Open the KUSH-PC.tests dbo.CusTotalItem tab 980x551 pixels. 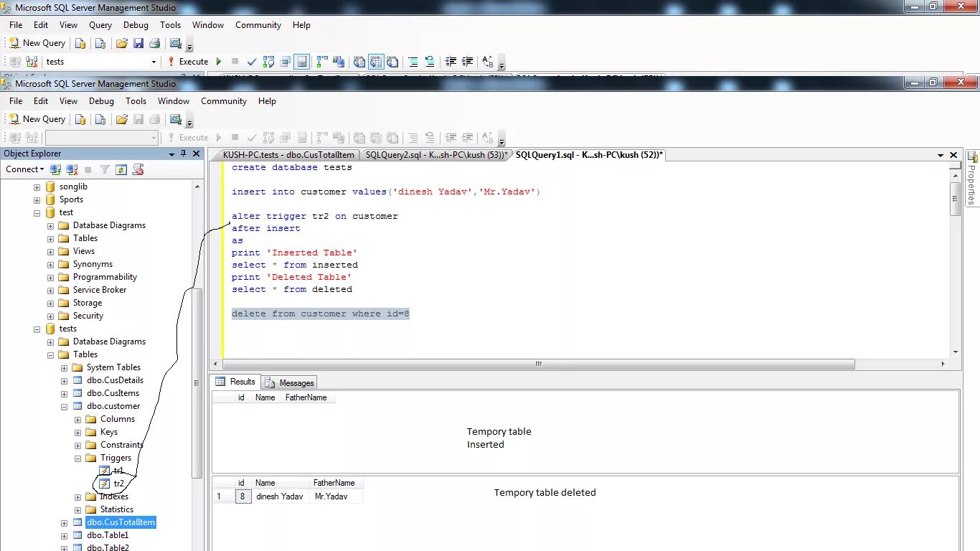(x=288, y=155)
